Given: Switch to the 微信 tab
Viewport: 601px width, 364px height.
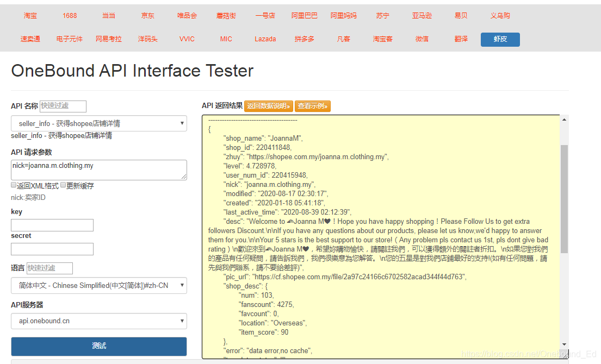Looking at the screenshot, I should [422, 39].
